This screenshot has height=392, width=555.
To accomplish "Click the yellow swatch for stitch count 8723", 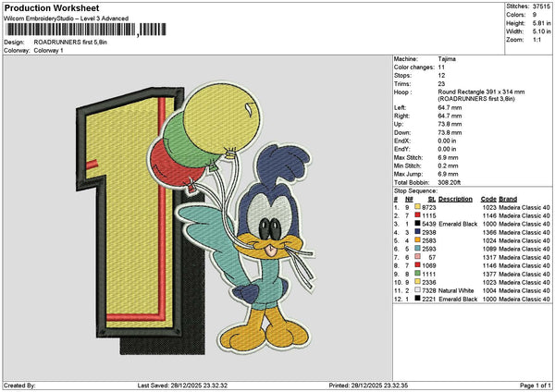I will [x=417, y=207].
